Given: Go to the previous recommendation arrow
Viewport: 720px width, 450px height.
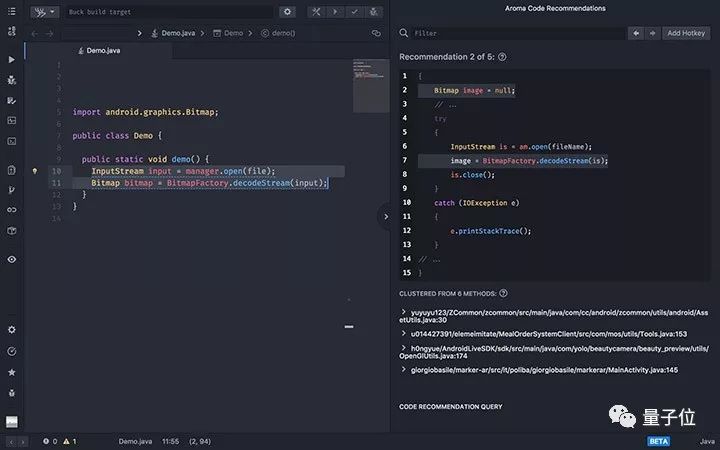Looking at the screenshot, I should coord(635,33).
